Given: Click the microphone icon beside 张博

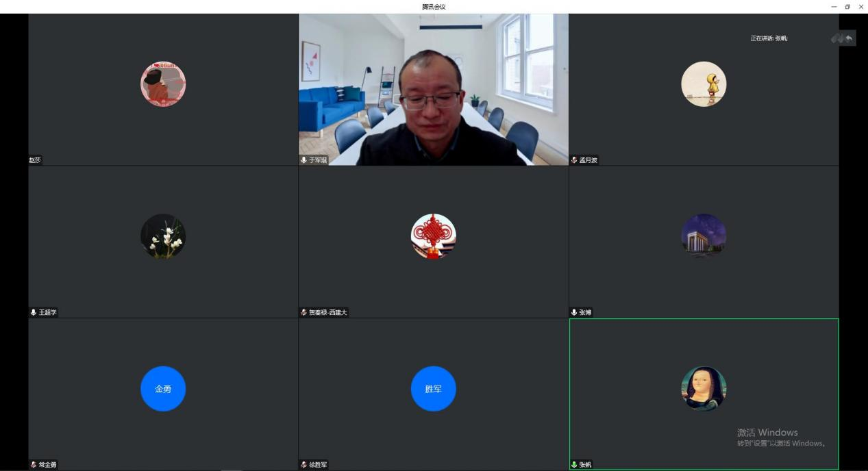Looking at the screenshot, I should 574,312.
